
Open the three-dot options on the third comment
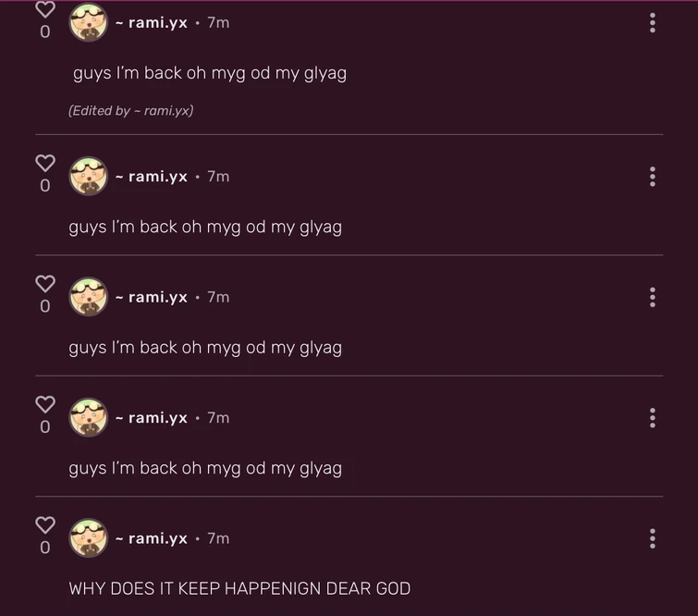point(652,297)
